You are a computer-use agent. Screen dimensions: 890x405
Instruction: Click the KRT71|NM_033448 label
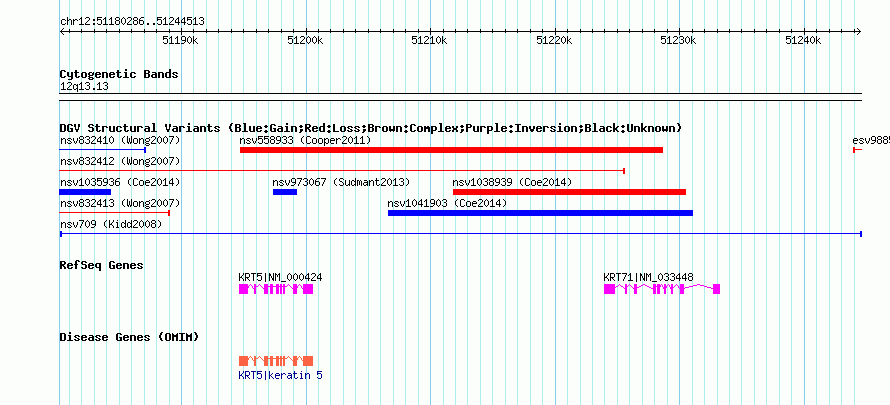(x=648, y=277)
